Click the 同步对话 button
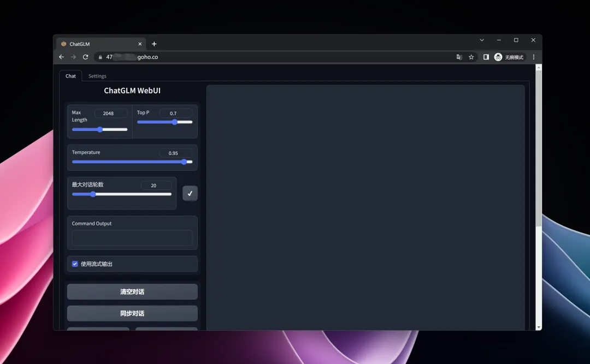This screenshot has width=590, height=364. [x=132, y=313]
